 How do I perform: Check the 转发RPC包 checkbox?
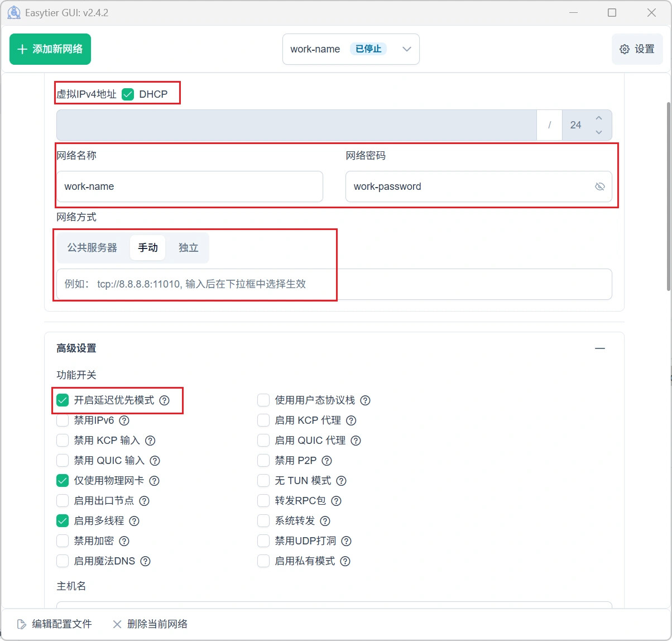coord(263,501)
